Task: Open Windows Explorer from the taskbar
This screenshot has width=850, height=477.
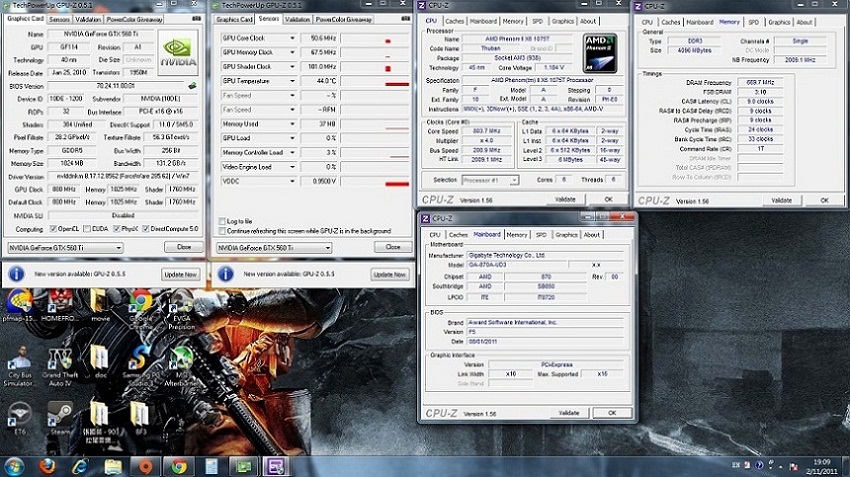Action: tap(113, 466)
